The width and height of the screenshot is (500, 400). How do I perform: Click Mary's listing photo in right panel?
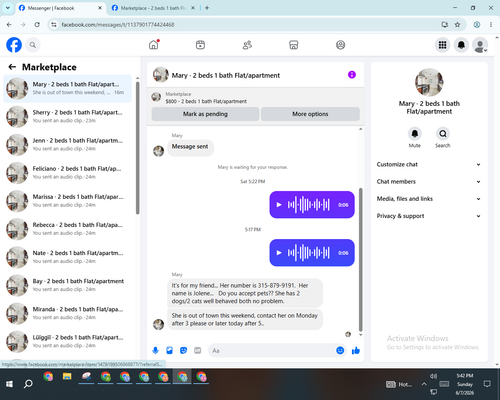[x=429, y=82]
